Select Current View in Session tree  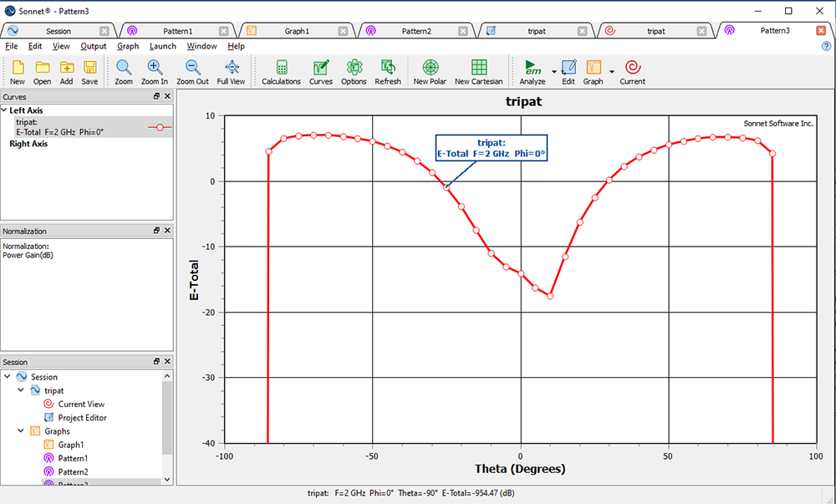point(81,405)
